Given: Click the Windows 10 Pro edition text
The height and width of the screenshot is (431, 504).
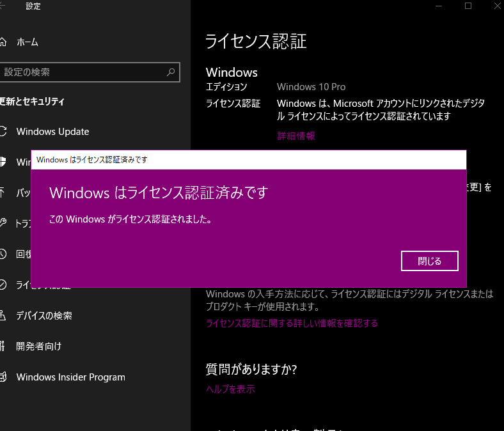Looking at the screenshot, I should pyautogui.click(x=311, y=87).
